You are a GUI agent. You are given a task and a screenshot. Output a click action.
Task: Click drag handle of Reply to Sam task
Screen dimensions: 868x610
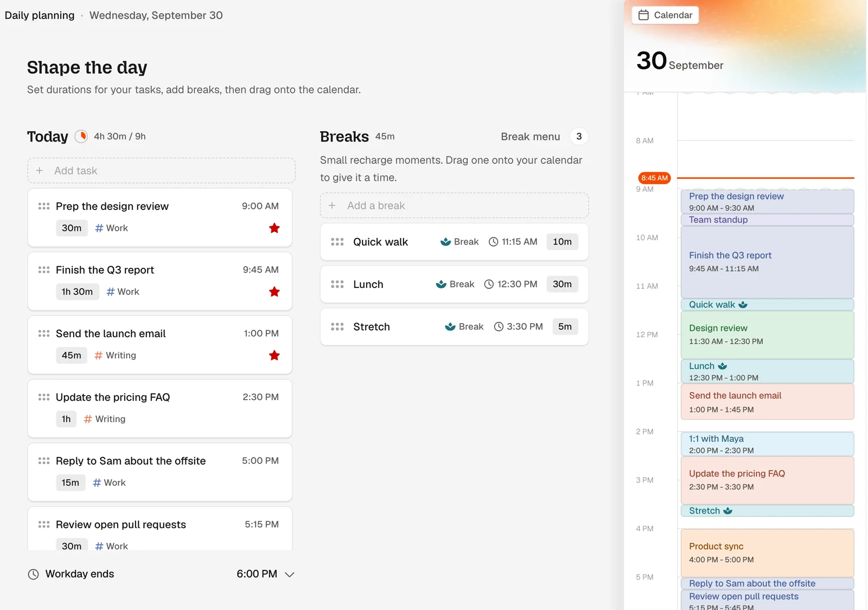(44, 461)
